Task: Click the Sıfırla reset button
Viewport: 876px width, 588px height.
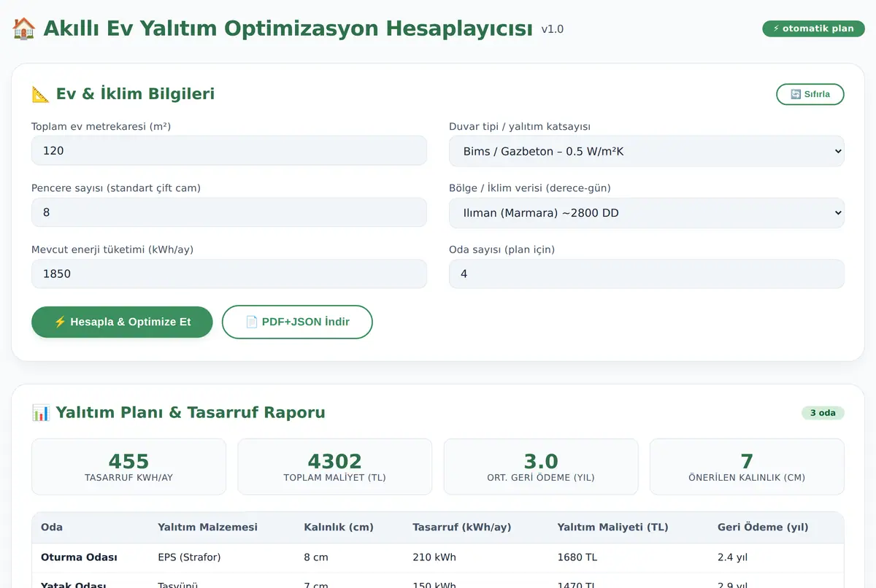Action: [810, 94]
